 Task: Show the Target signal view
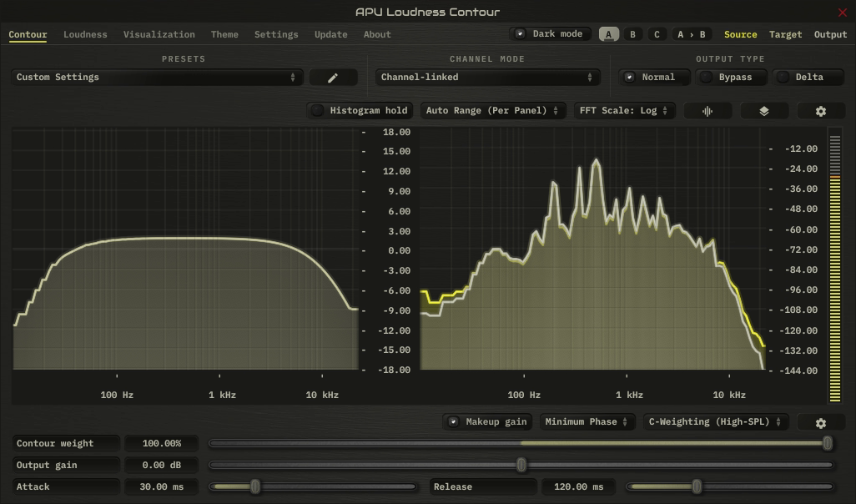click(786, 34)
